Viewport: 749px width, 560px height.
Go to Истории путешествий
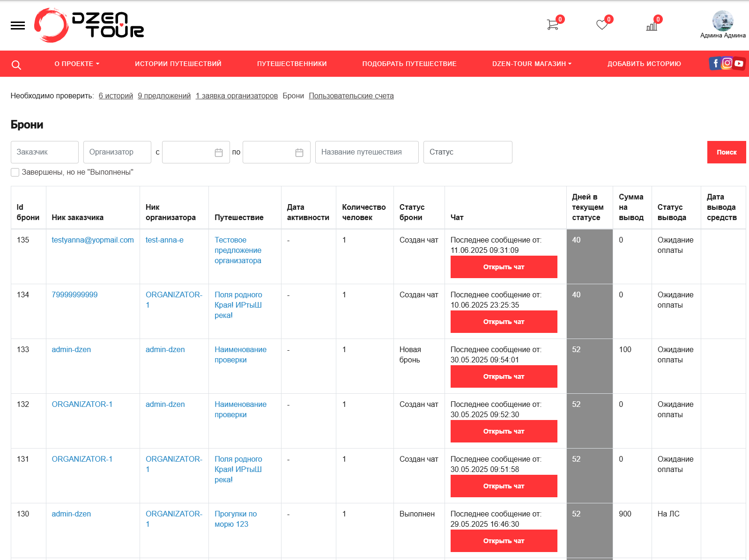[x=178, y=64]
